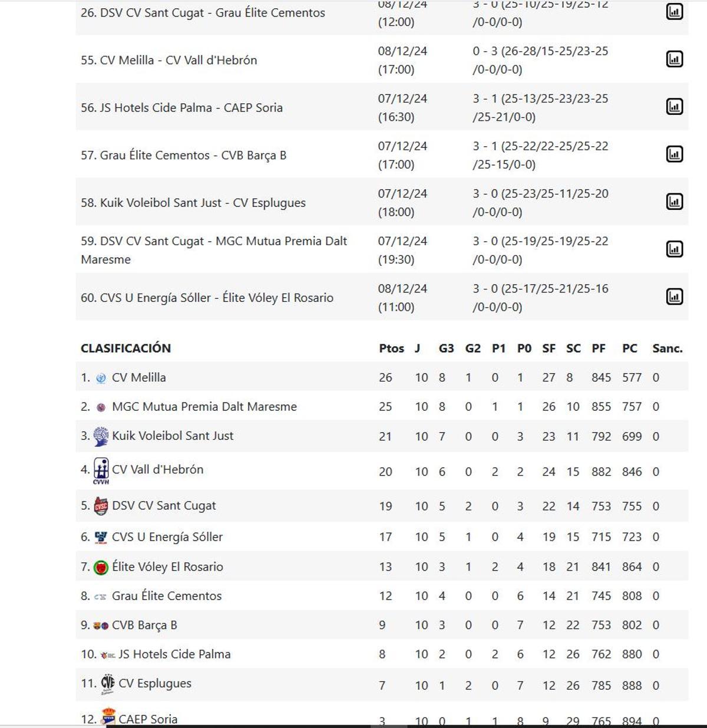The width and height of the screenshot is (707, 728).
Task: Open stats icon for CV Melilla - CV Vall d'Hebrón
Action: click(x=673, y=60)
